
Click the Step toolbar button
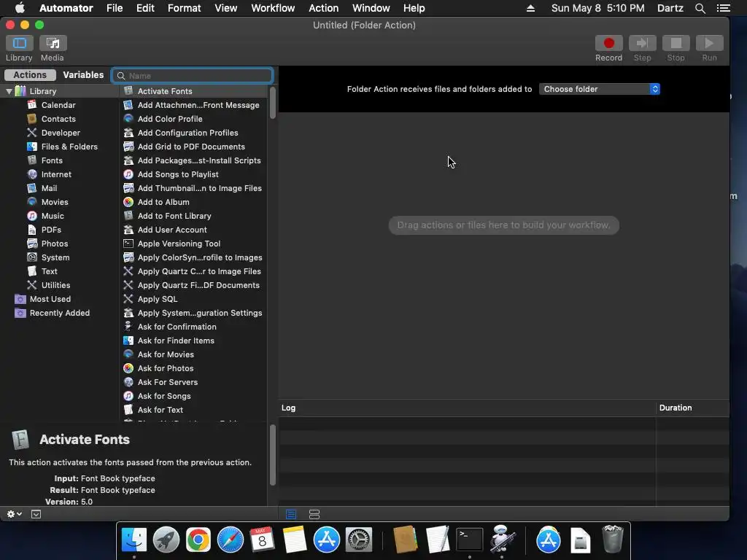tap(642, 43)
